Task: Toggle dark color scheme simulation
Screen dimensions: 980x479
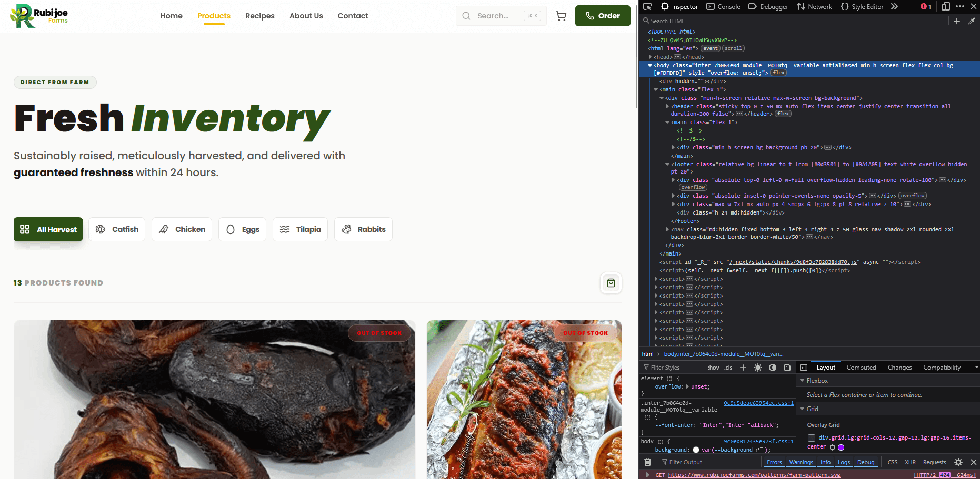Action: (773, 368)
